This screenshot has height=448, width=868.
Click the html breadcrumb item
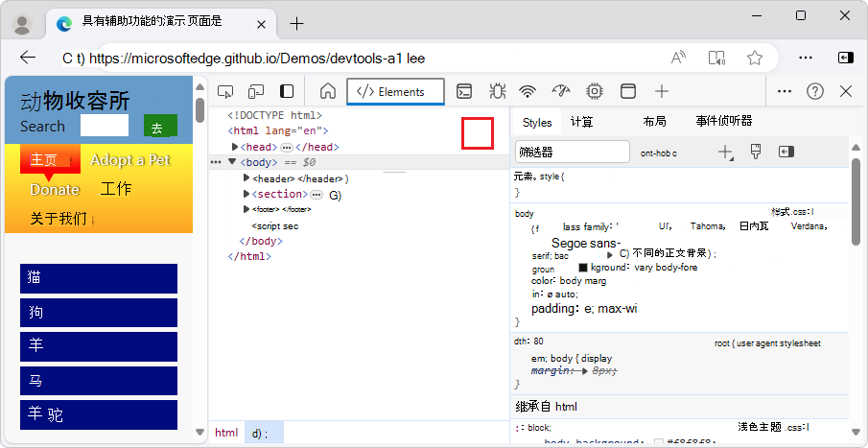pyautogui.click(x=226, y=433)
